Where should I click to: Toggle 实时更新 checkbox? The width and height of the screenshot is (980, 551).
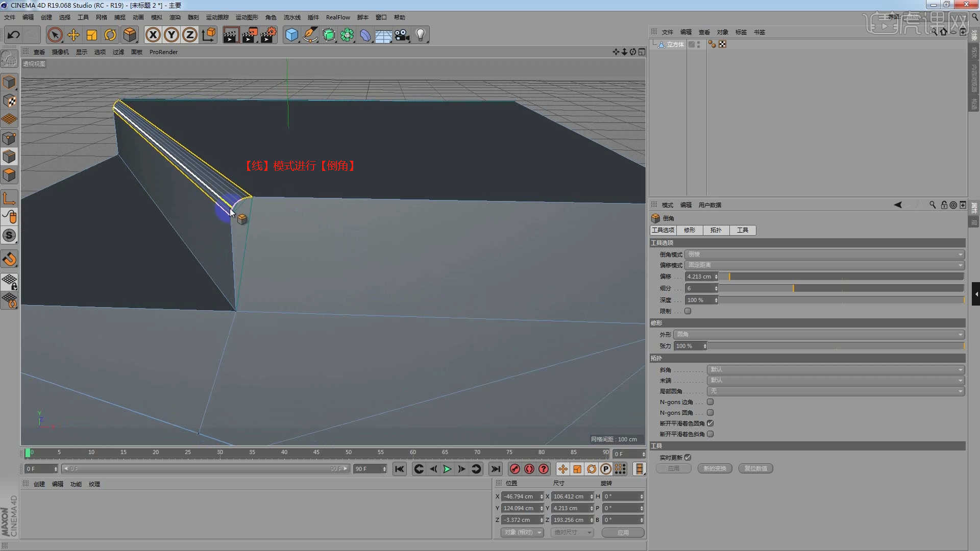coord(688,458)
